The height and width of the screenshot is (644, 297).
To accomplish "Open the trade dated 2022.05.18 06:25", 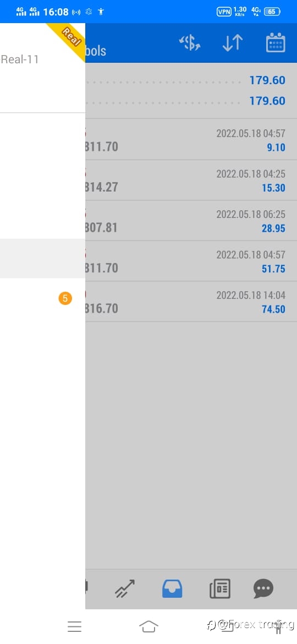I will (x=191, y=221).
